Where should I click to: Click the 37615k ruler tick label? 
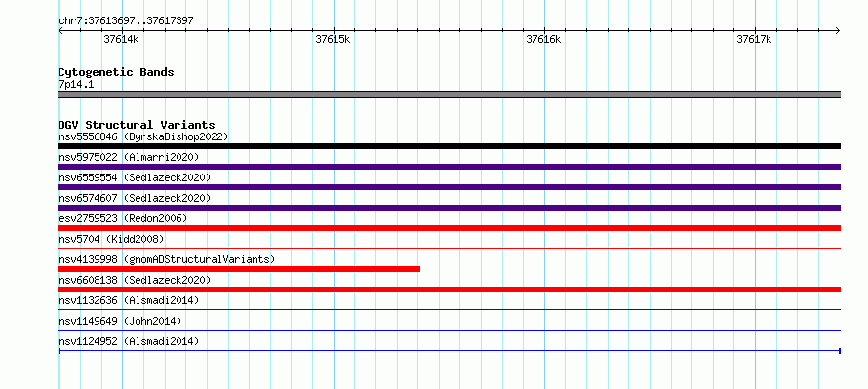(x=333, y=40)
